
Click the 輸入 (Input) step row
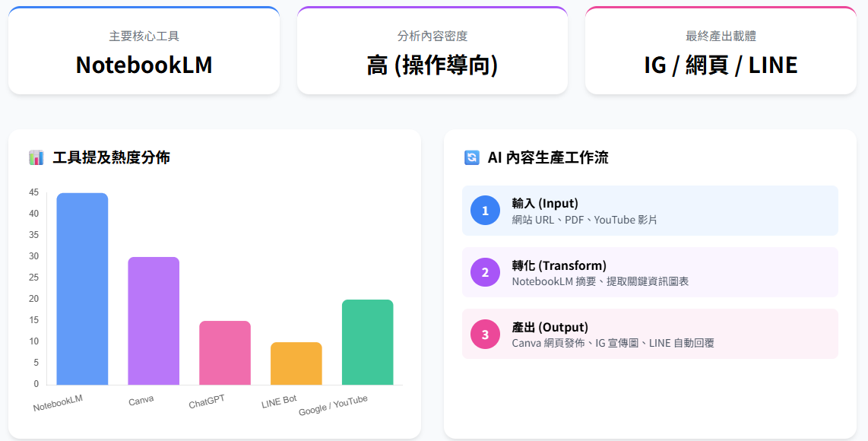click(650, 211)
